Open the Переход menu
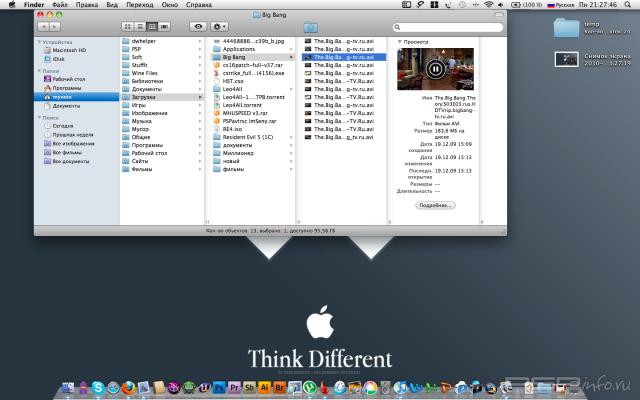This screenshot has width=640, height=400. (x=141, y=5)
